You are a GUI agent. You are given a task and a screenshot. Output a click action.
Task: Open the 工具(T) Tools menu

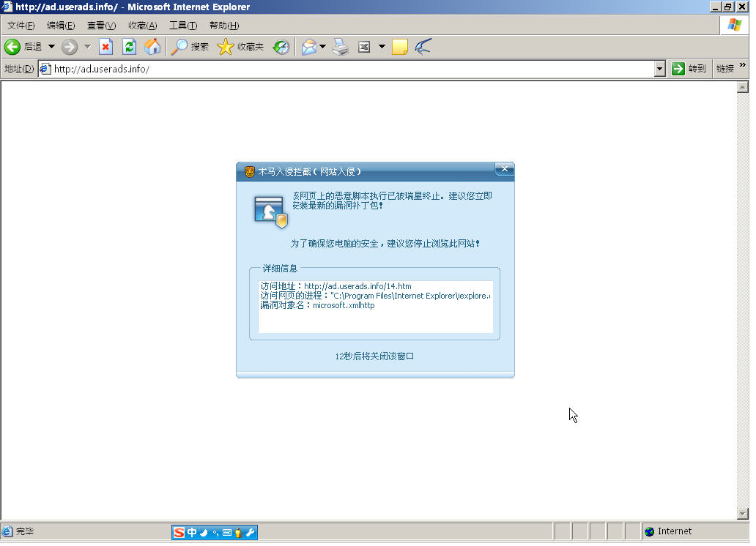pyautogui.click(x=182, y=26)
